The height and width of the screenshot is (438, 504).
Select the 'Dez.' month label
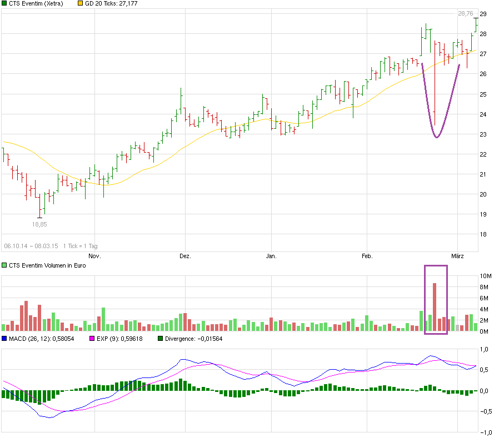point(186,256)
